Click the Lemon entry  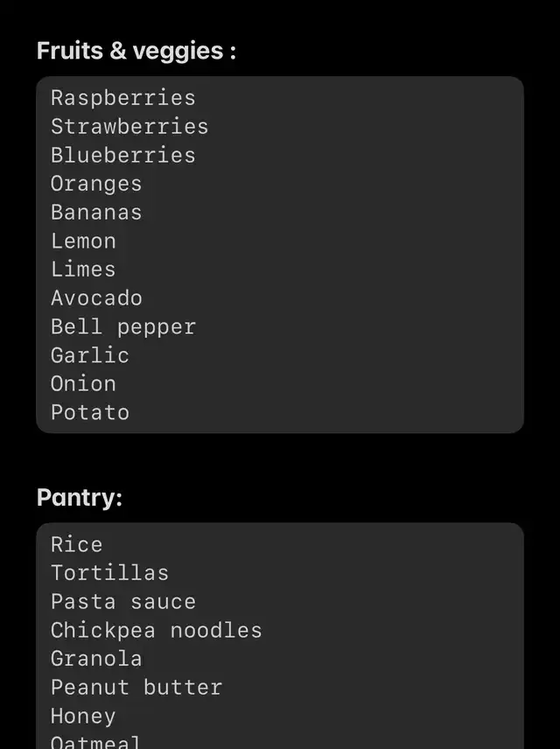[x=83, y=241]
